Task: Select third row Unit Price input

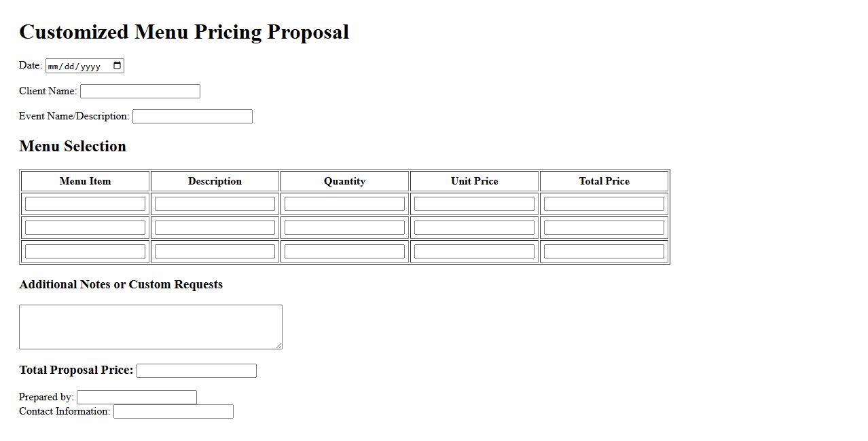Action: 474,251
